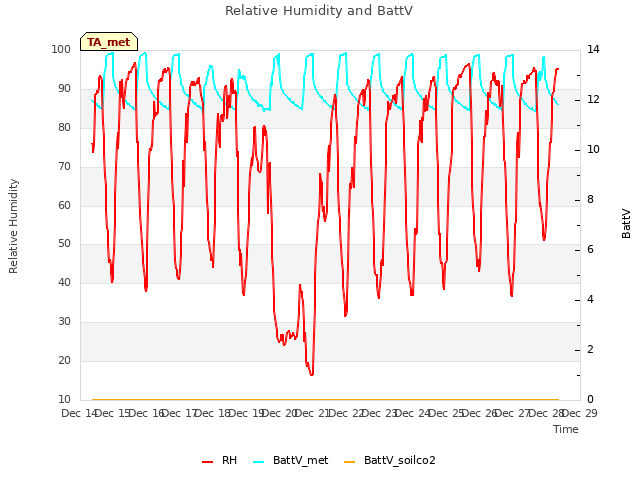640x480 pixels.
Task: Click the 8 label on the BattV axis
Action: [590, 200]
